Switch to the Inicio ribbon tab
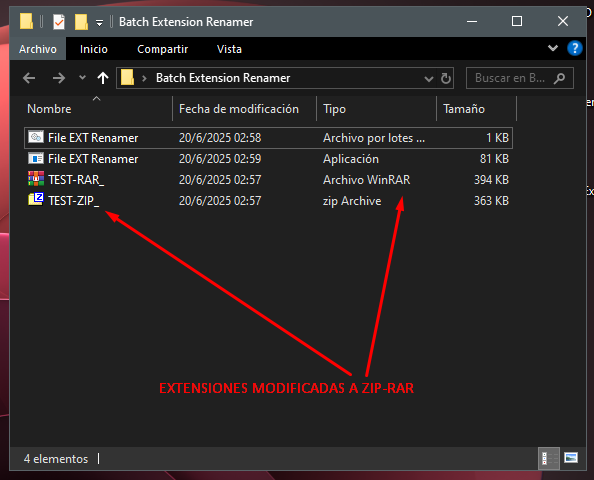This screenshot has width=594, height=480. tap(94, 49)
